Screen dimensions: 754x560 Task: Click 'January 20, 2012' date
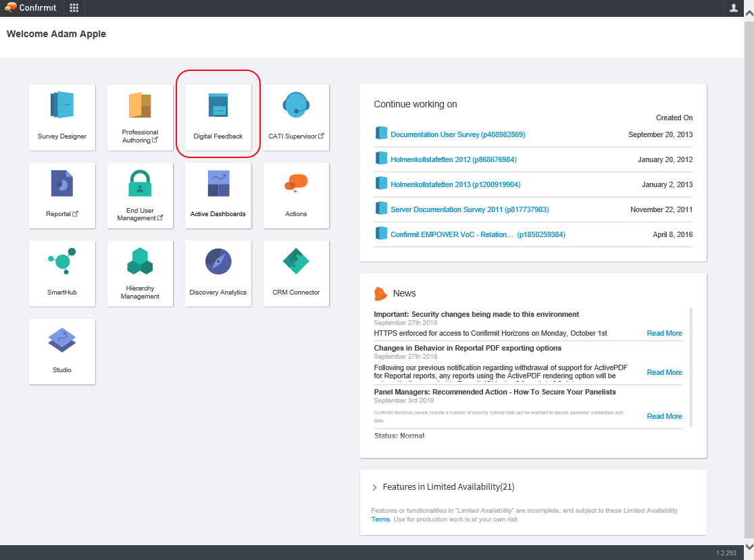point(665,159)
